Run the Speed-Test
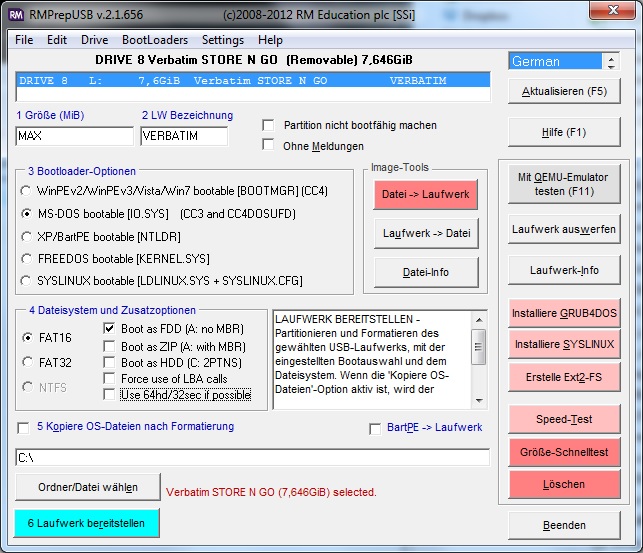Viewport: 643px width, 553px height. point(564,419)
